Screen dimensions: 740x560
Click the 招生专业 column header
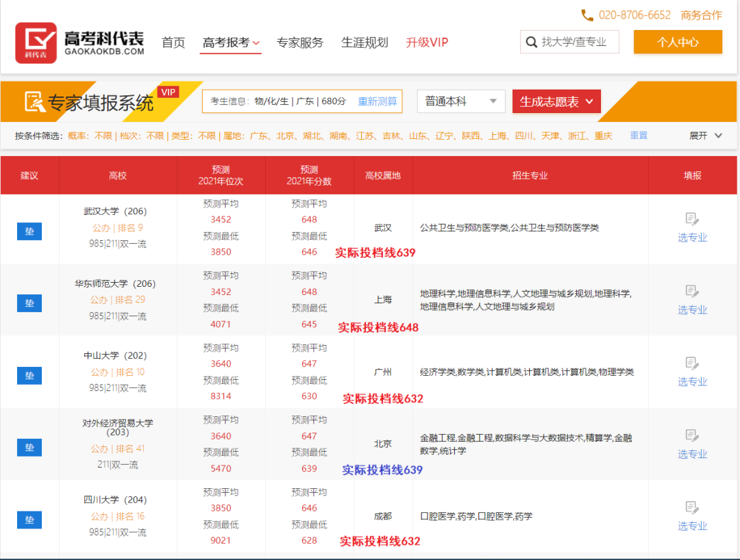[530, 175]
